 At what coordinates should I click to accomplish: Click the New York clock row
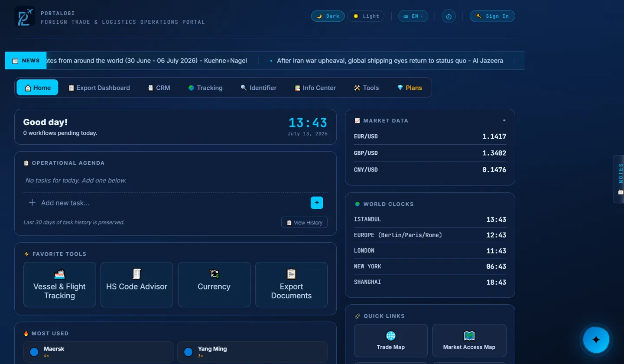[430, 266]
